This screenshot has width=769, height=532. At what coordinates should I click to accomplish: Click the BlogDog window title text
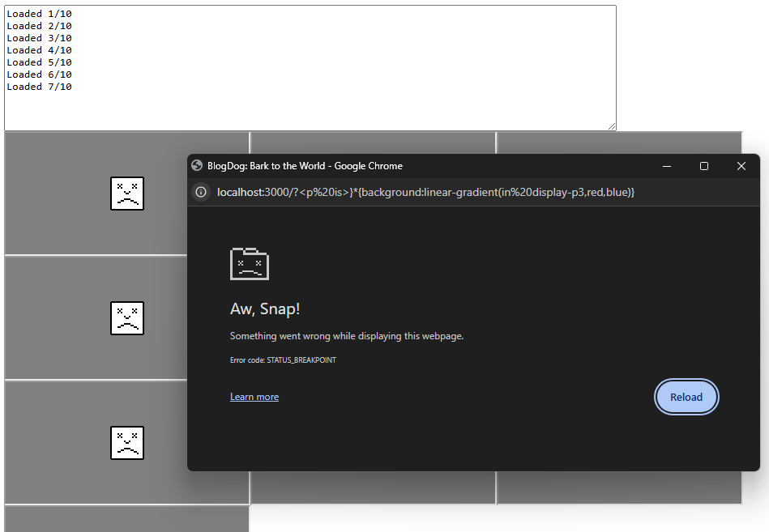[305, 166]
